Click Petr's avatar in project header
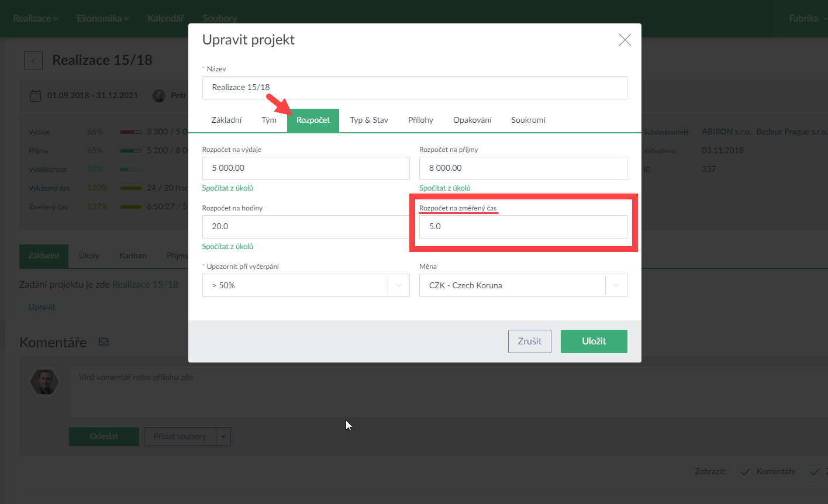This screenshot has height=504, width=828. coord(159,95)
